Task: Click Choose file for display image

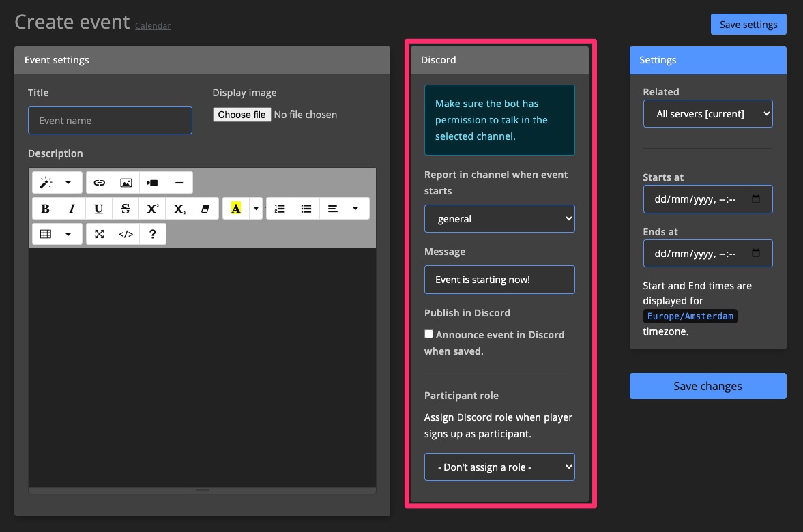Action: coord(242,115)
